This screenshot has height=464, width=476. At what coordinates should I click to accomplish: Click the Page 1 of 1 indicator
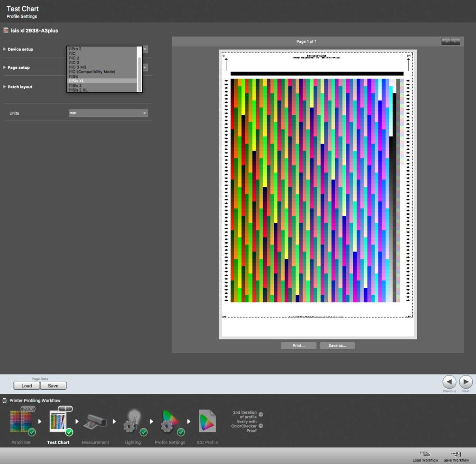(306, 41)
